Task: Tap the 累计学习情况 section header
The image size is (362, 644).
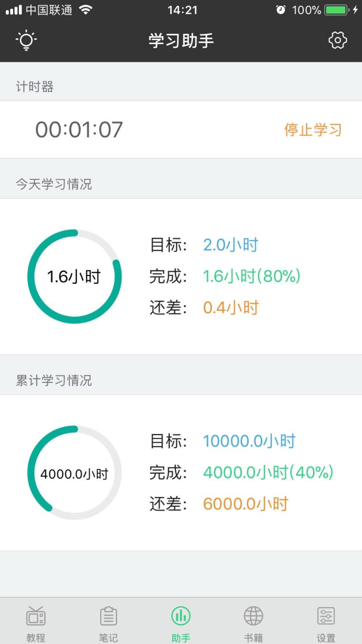Action: pyautogui.click(x=54, y=380)
